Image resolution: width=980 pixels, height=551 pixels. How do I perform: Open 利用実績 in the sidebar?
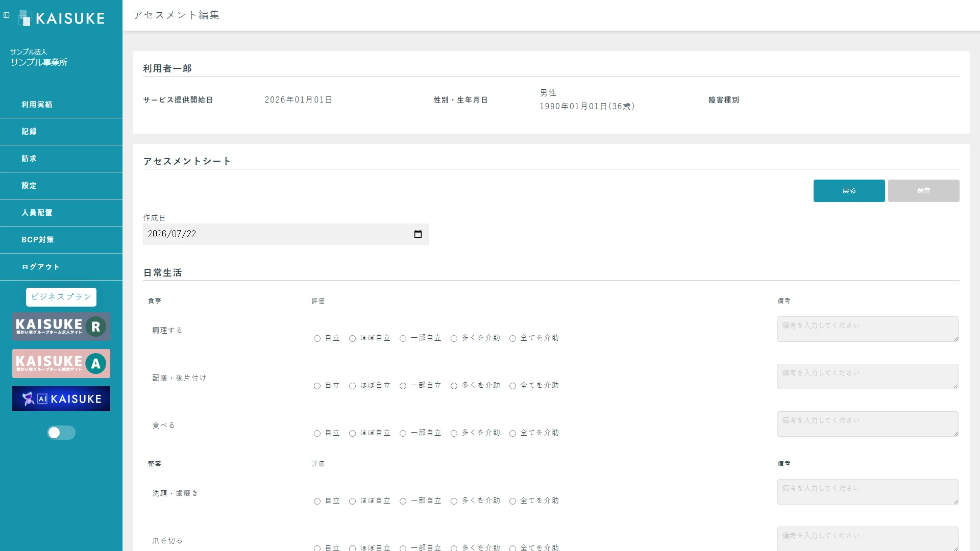61,105
